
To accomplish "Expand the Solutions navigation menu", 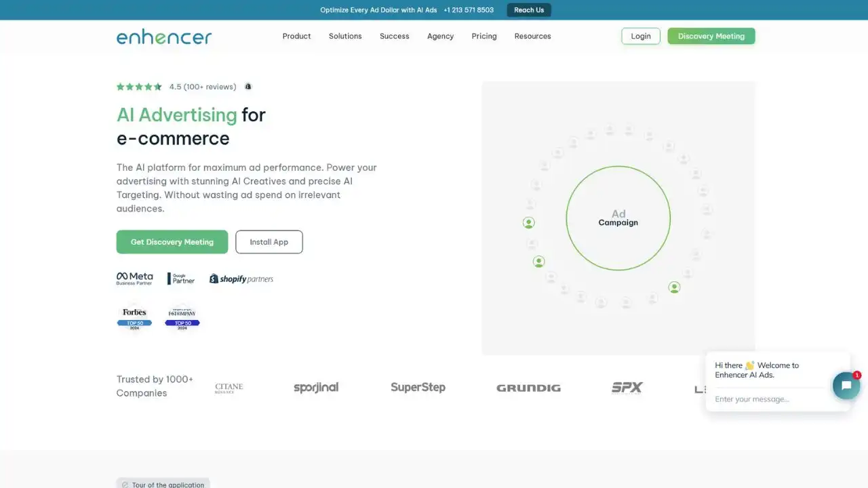I will pyautogui.click(x=345, y=37).
